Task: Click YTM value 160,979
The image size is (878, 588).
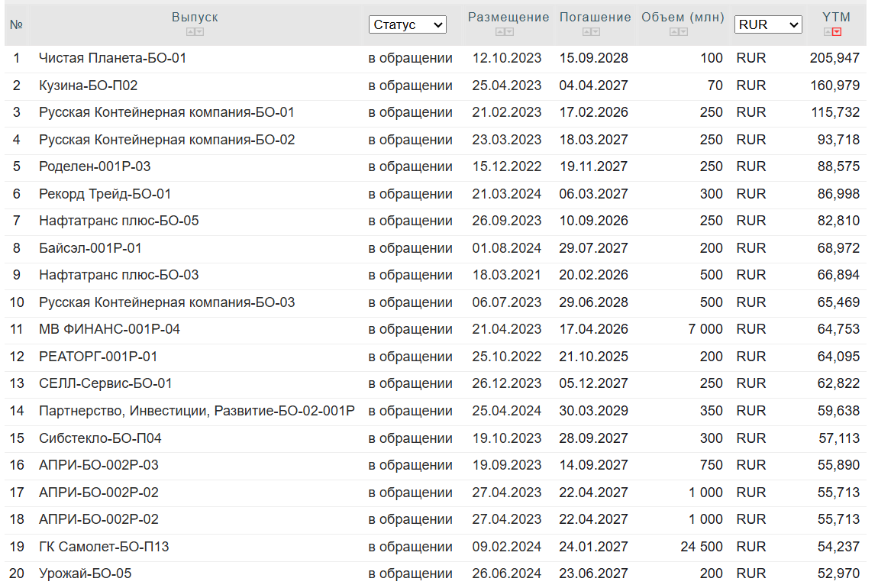Action: point(835,86)
